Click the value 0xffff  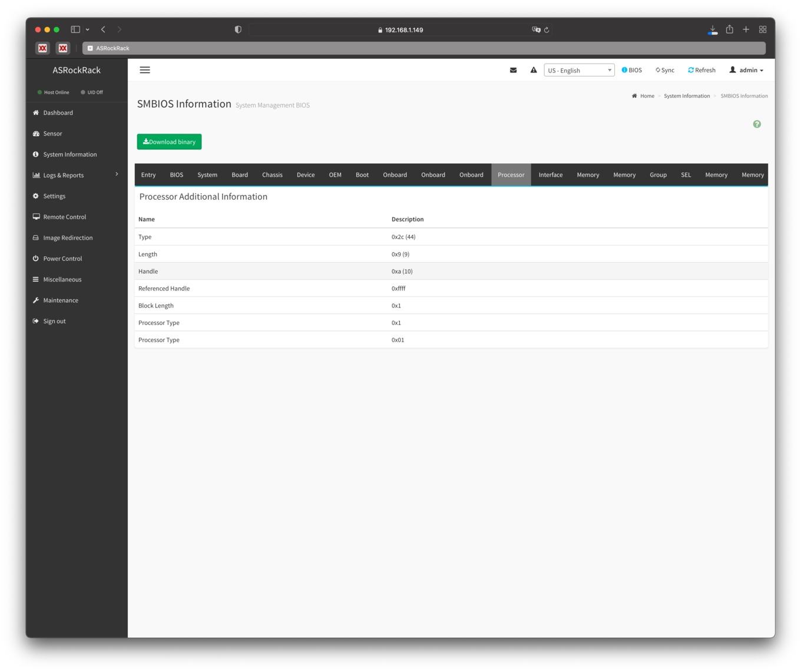pos(398,289)
